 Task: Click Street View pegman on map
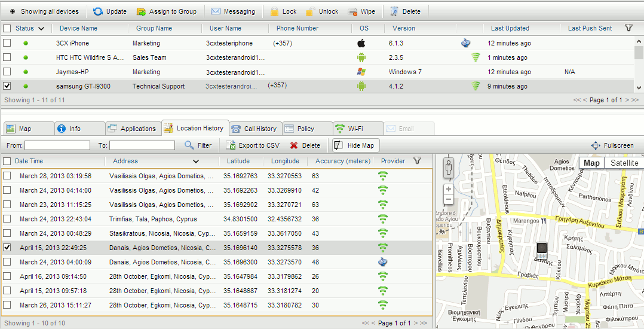449,167
